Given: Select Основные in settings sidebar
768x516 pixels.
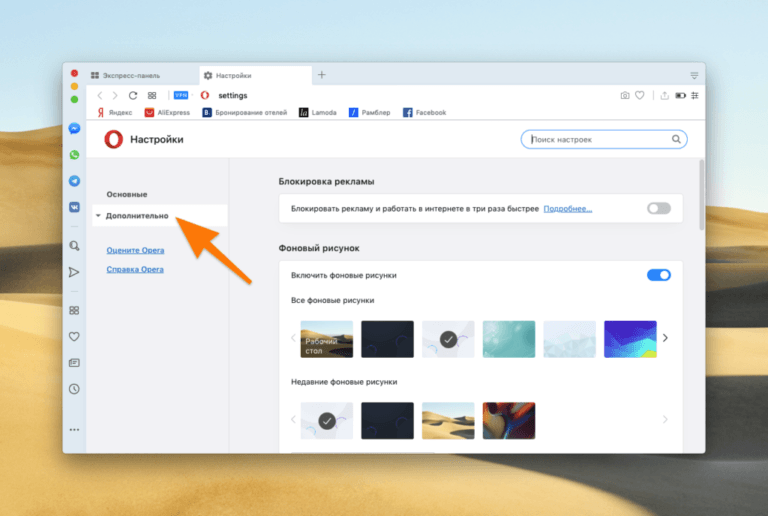Looking at the screenshot, I should (x=127, y=193).
